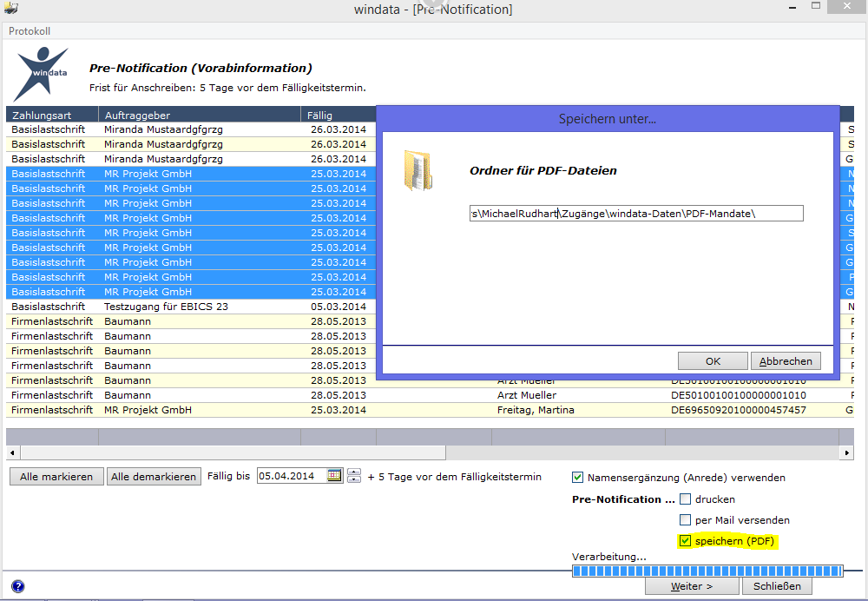The height and width of the screenshot is (601, 868).
Task: Click the name Freitag, Martina
Action: pos(536,410)
